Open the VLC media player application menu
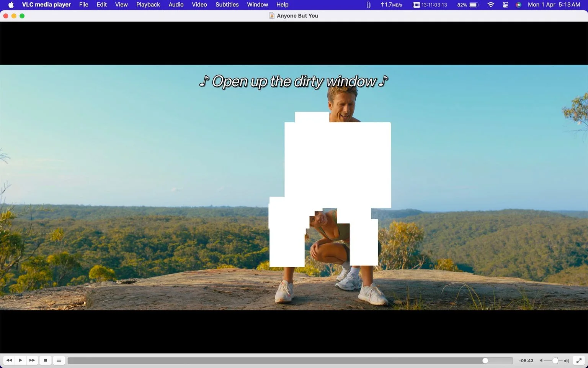This screenshot has height=368, width=588. [46, 5]
